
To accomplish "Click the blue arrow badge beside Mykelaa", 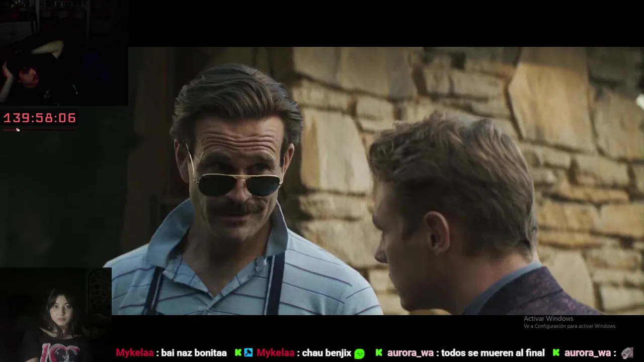I will [x=249, y=353].
